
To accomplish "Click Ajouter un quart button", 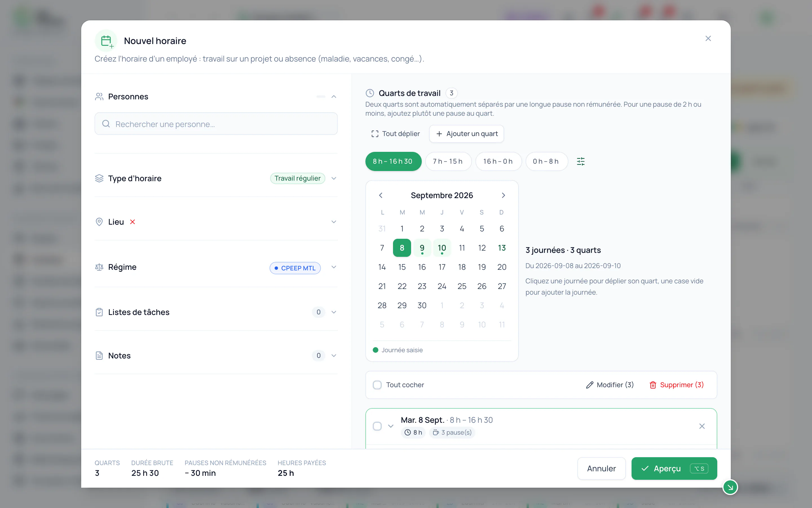I will click(x=466, y=134).
